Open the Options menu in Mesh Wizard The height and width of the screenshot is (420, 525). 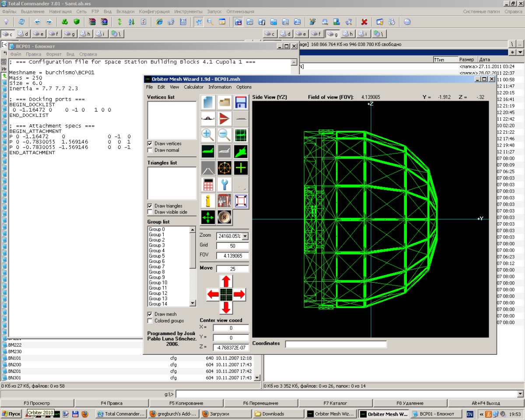(x=244, y=87)
